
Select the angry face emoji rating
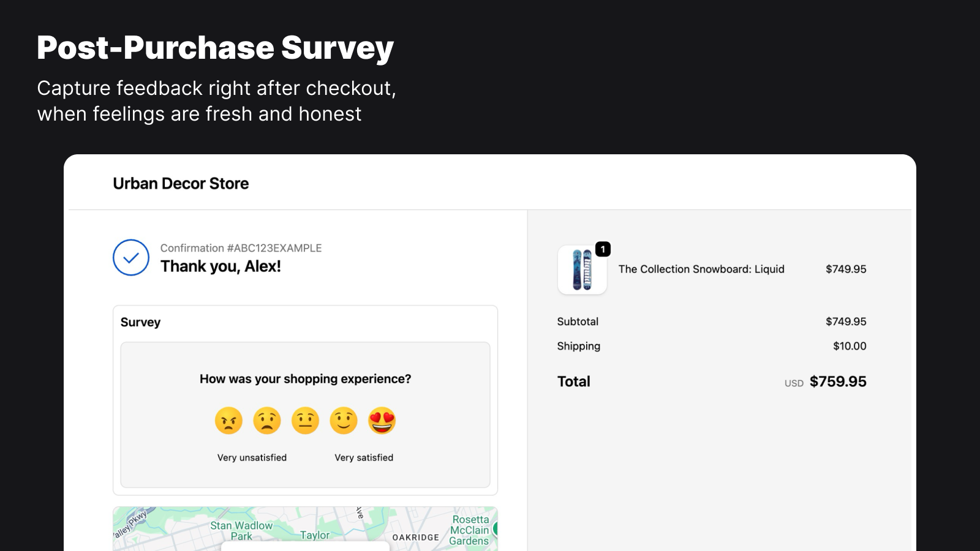coord(228,421)
